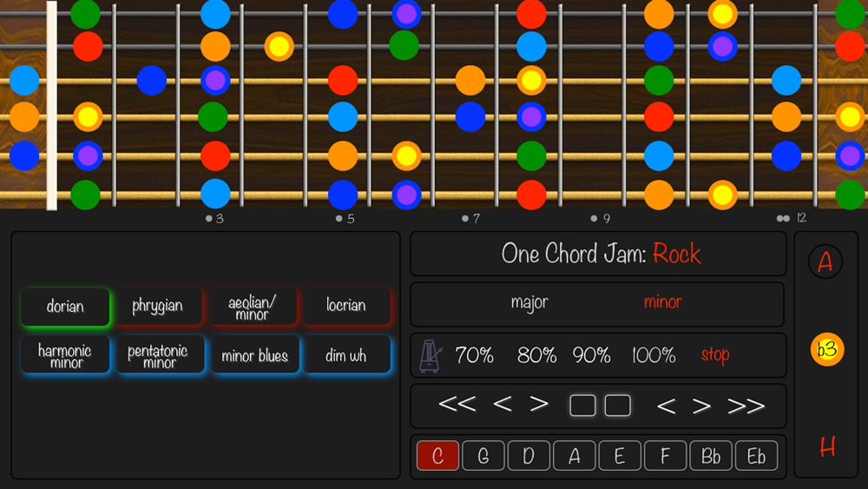Tap the green note left of fret 1 on top string
This screenshot has height=489, width=868.
coord(86,14)
